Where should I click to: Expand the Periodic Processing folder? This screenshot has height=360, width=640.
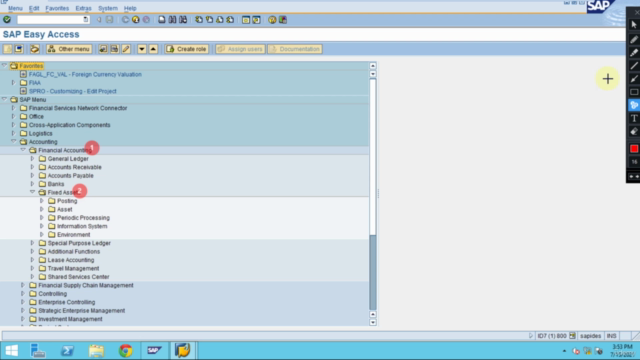[42, 218]
